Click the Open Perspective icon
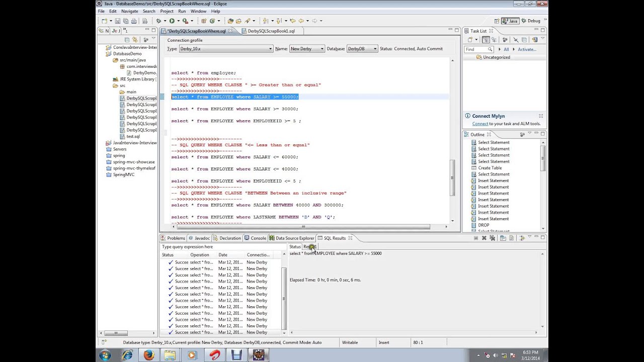This screenshot has width=644, height=362. 498,21
